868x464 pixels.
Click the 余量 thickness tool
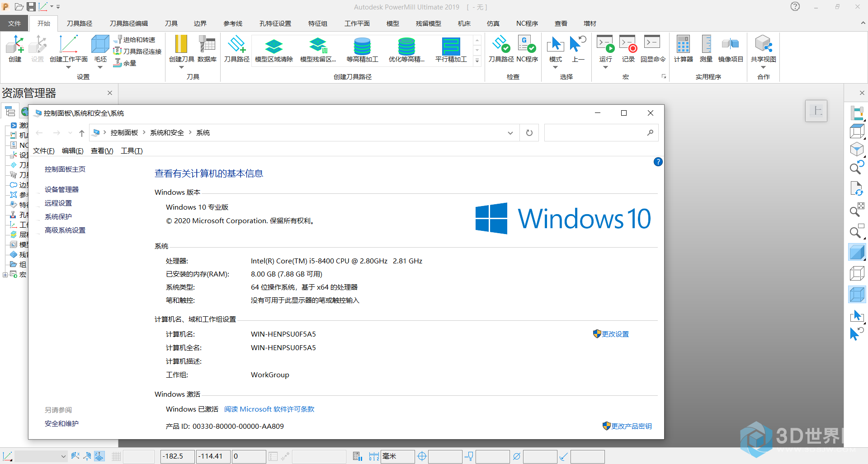click(125, 63)
